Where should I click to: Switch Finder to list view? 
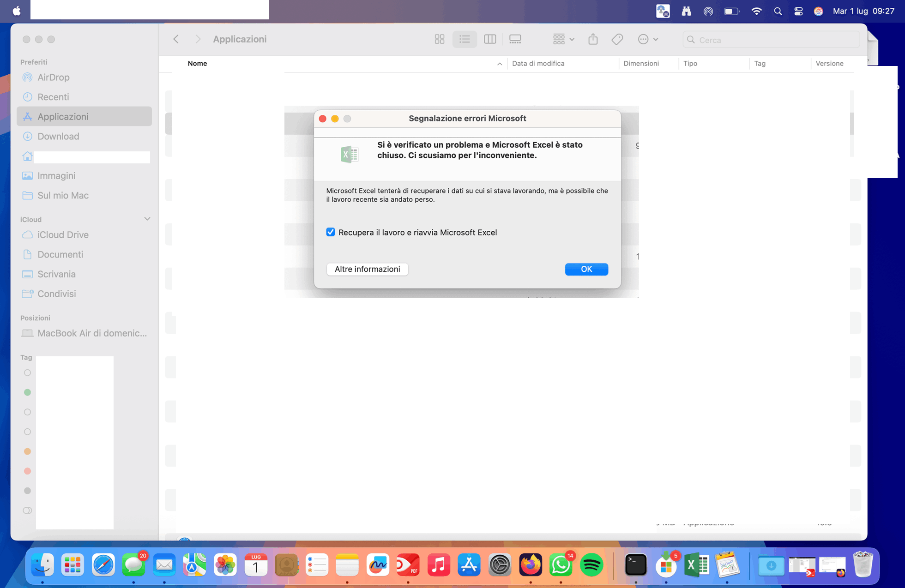pos(465,39)
